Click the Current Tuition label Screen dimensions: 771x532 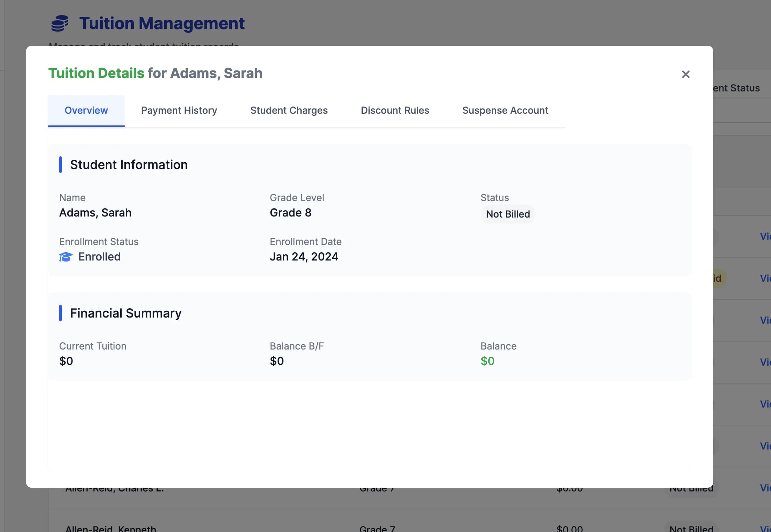[93, 346]
